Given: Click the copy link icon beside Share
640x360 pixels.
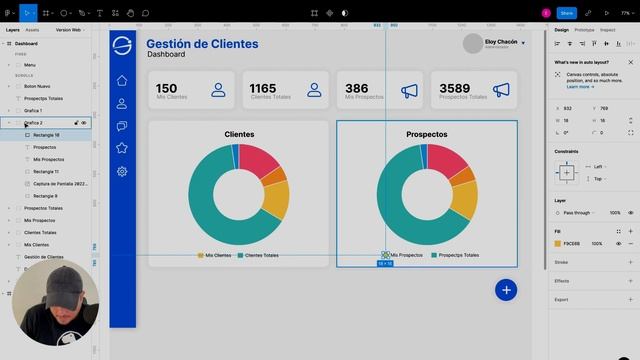Looking at the screenshot, I should [588, 13].
